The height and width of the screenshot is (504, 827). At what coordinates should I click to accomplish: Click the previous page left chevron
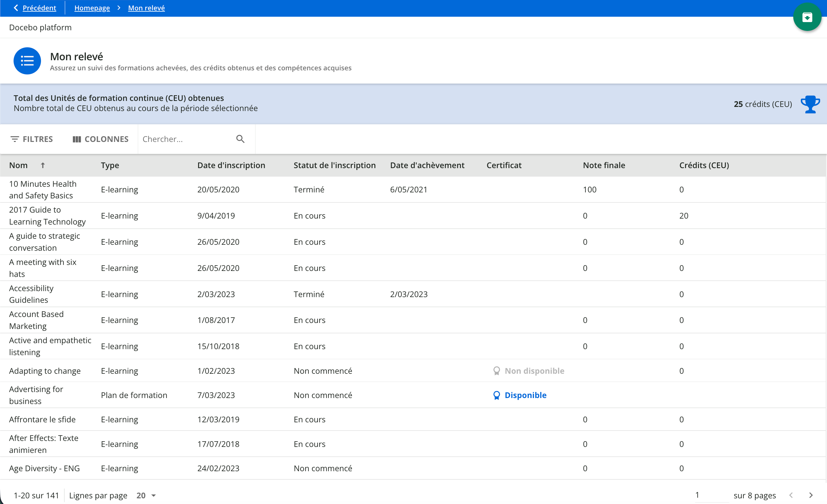pyautogui.click(x=791, y=495)
